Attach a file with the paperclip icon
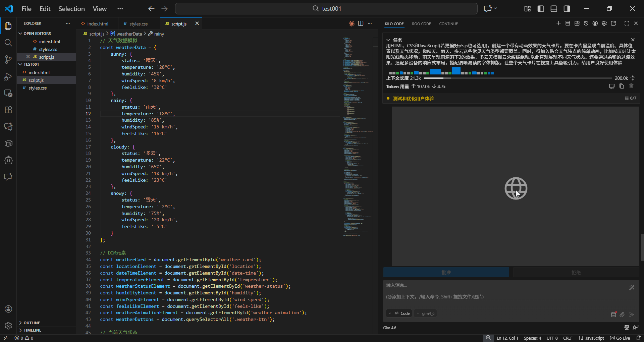The width and height of the screenshot is (644, 342). click(622, 315)
